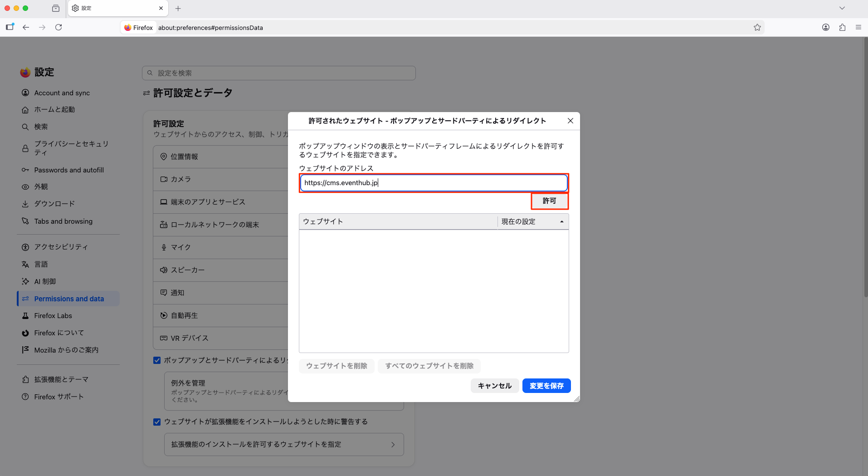Click the forward arrow in the toolbar

click(42, 27)
